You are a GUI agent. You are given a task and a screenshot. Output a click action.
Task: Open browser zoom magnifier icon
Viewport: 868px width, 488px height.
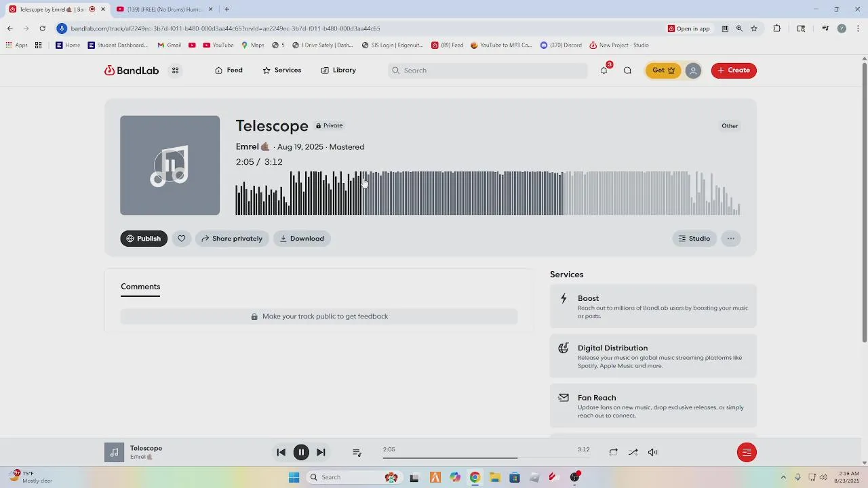(739, 28)
